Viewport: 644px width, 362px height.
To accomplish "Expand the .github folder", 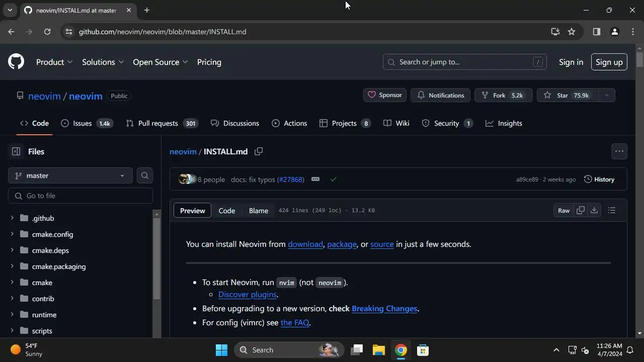I will point(12,218).
